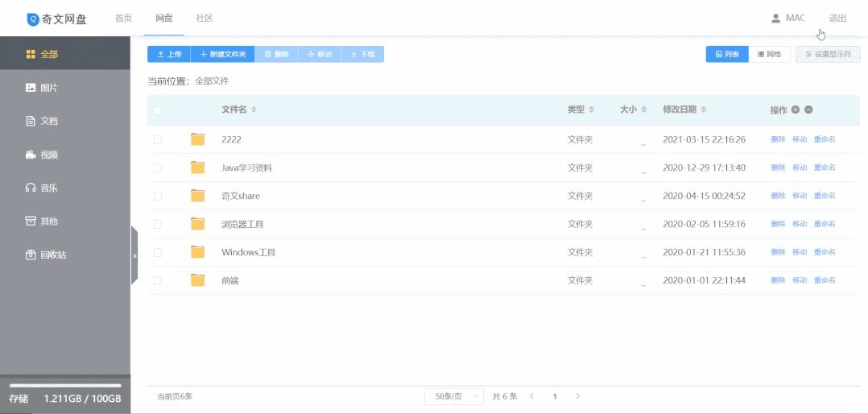Screen dimensions: 868x414
Task: Switch to 网格 grid view
Action: click(x=770, y=54)
